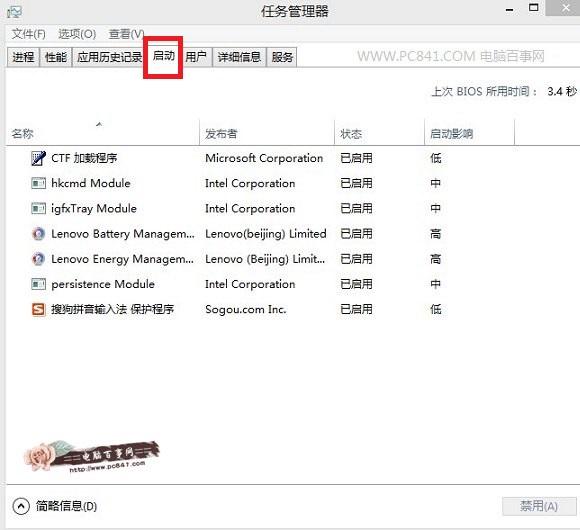Click 已启用 status in the CTF row
Screen dimensions: 580x530
click(x=356, y=158)
